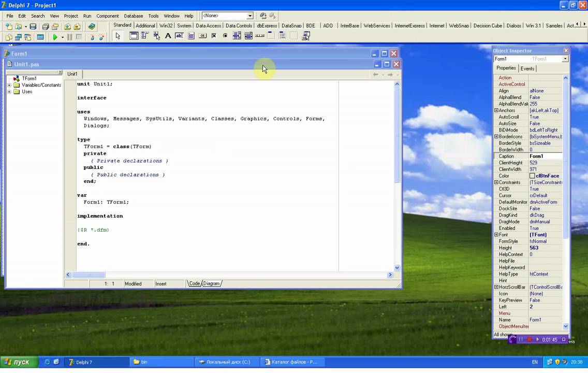Screen dimensions: 588x373
Task: Switch to Diagram tab in editor
Action: [x=212, y=283]
